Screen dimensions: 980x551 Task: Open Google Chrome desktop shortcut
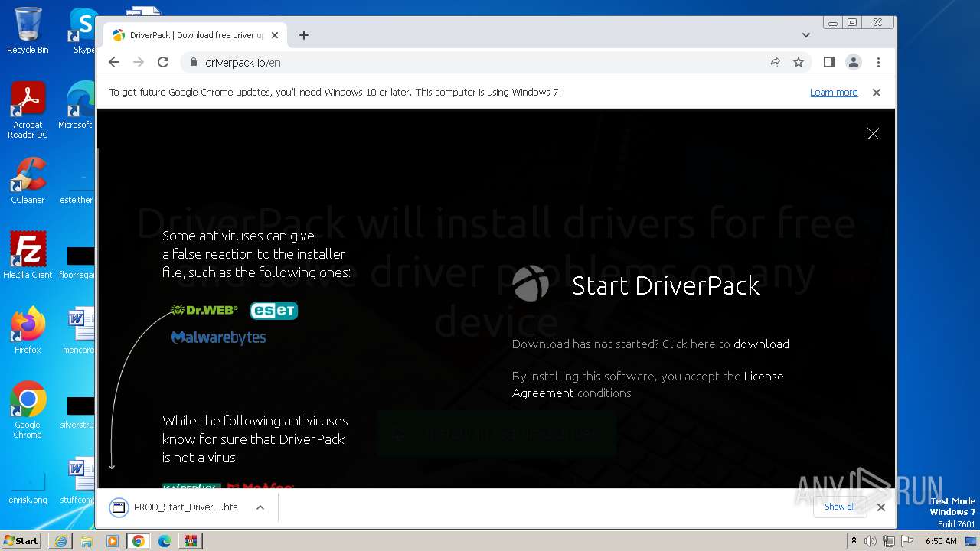click(x=28, y=410)
